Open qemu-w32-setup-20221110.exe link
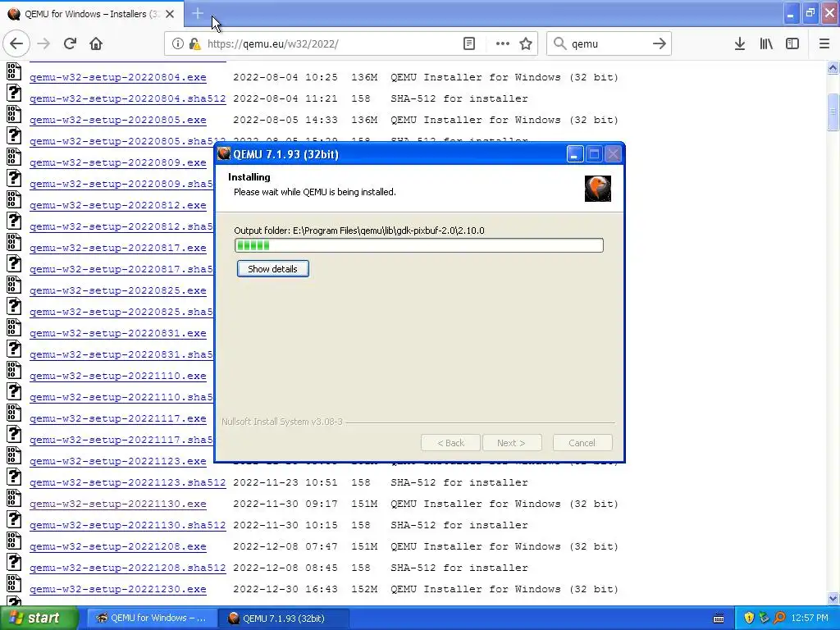Image resolution: width=840 pixels, height=630 pixels. click(x=118, y=376)
